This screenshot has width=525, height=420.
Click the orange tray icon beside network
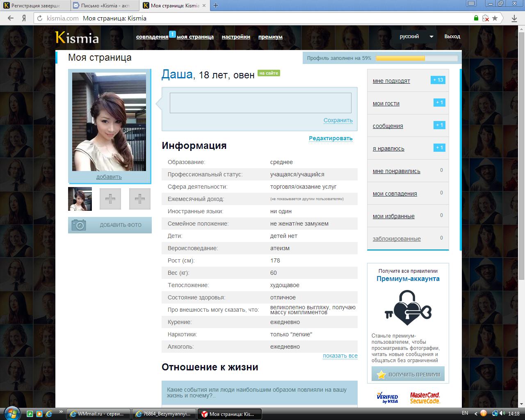[x=484, y=413]
